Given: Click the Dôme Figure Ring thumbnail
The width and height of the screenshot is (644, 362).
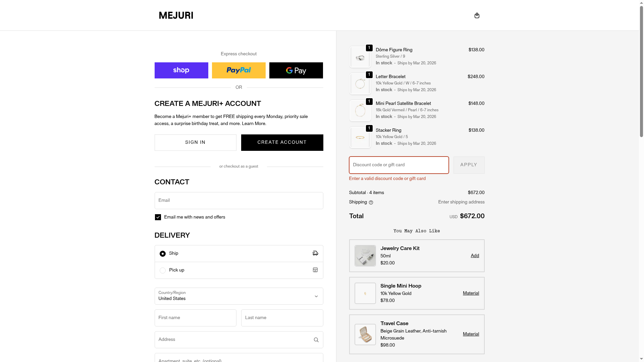Looking at the screenshot, I should click(x=360, y=57).
